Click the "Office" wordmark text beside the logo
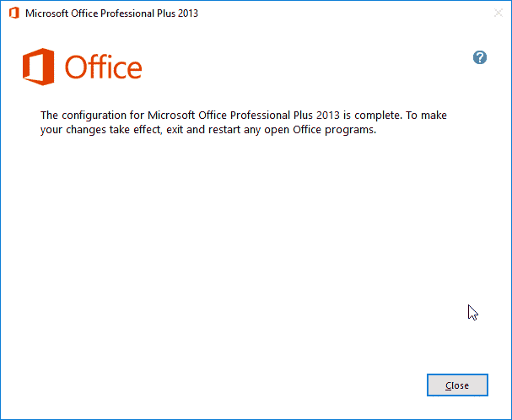The width and height of the screenshot is (512, 420). tap(103, 67)
